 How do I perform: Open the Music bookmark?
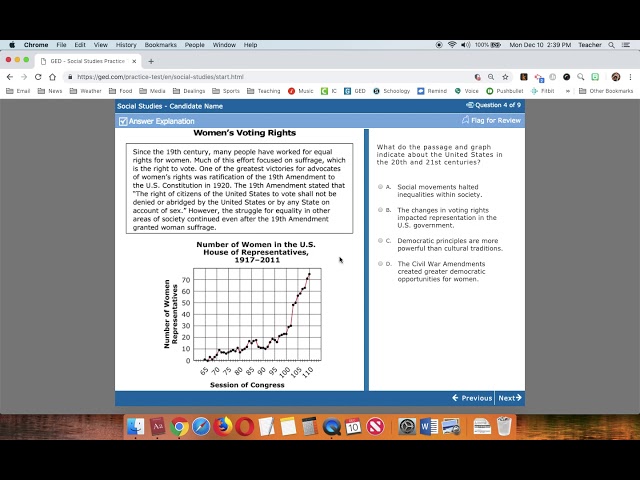tap(300, 91)
